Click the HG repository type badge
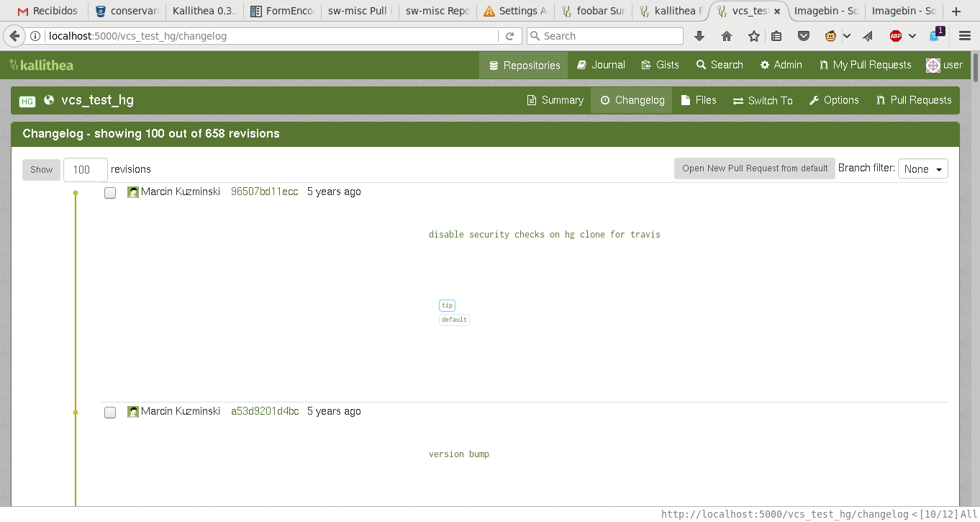Viewport: 980px width, 522px height. (x=27, y=101)
